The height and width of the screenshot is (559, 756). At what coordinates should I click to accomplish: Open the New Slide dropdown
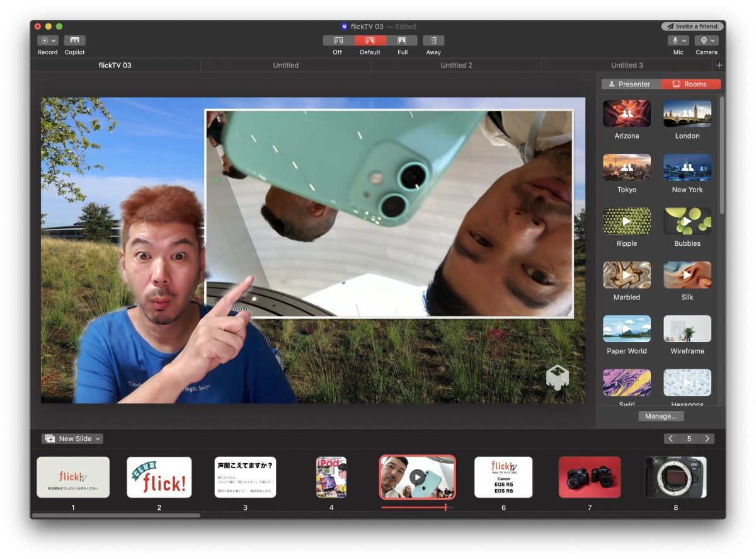pyautogui.click(x=72, y=439)
